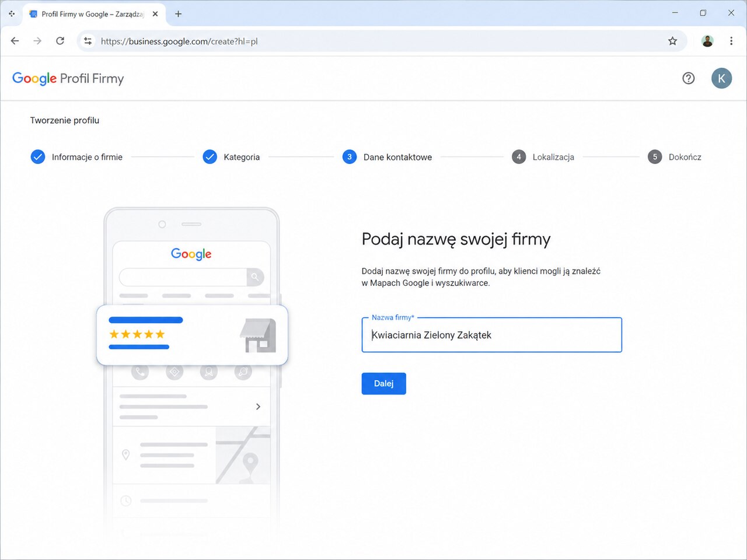
Task: Reload the page with the refresh icon
Action: (x=60, y=41)
